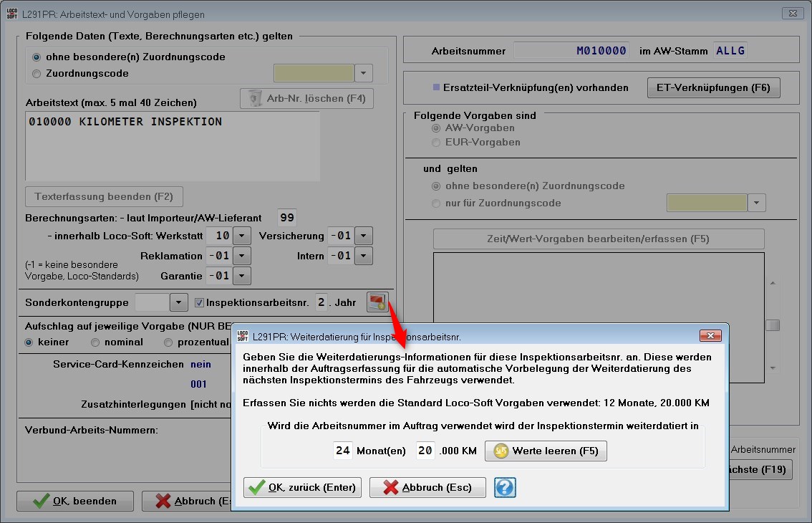Select 'ohne besondere(n) Zuordnungscode' radio option
The height and width of the screenshot is (523, 812).
pos(37,57)
